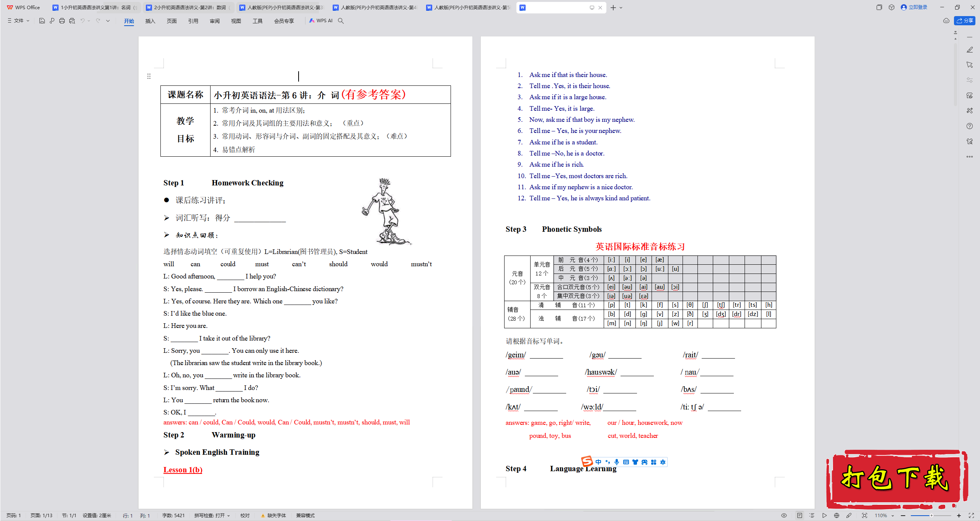
Task: Click the export to PDF icon
Action: (x=52, y=21)
